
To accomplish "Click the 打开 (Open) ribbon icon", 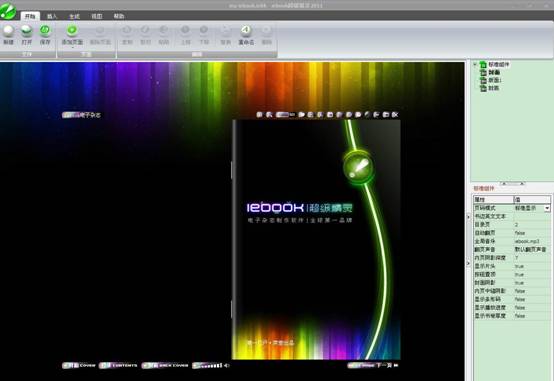I will click(x=26, y=31).
